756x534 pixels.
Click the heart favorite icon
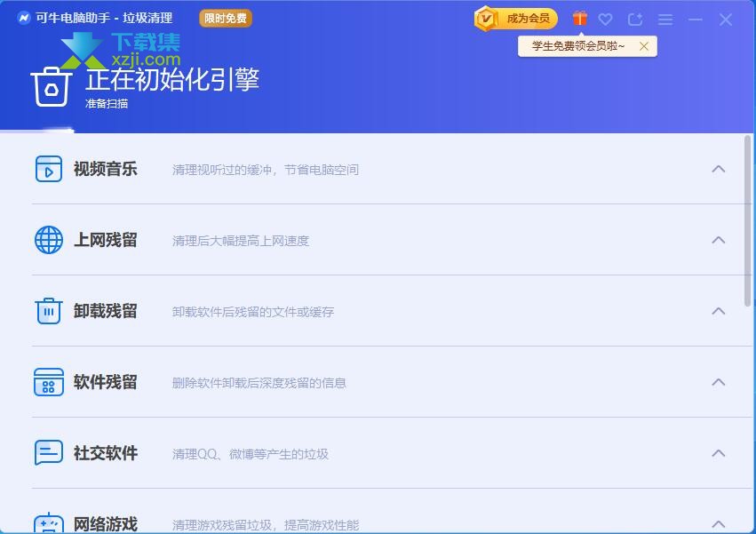point(605,20)
